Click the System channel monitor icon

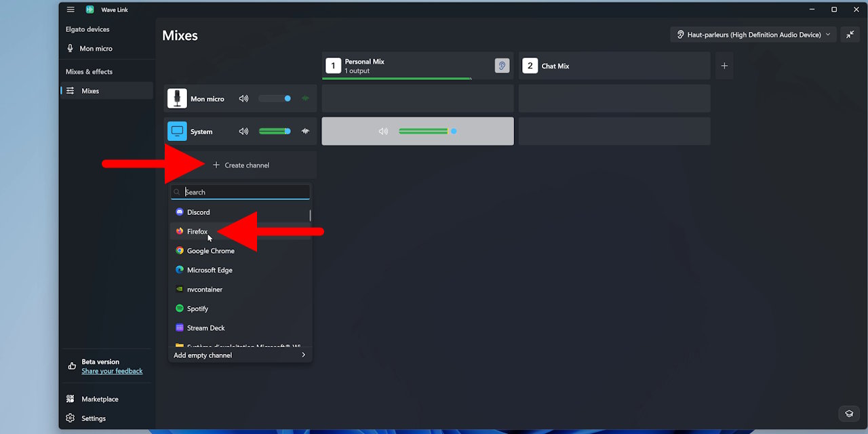click(x=177, y=131)
